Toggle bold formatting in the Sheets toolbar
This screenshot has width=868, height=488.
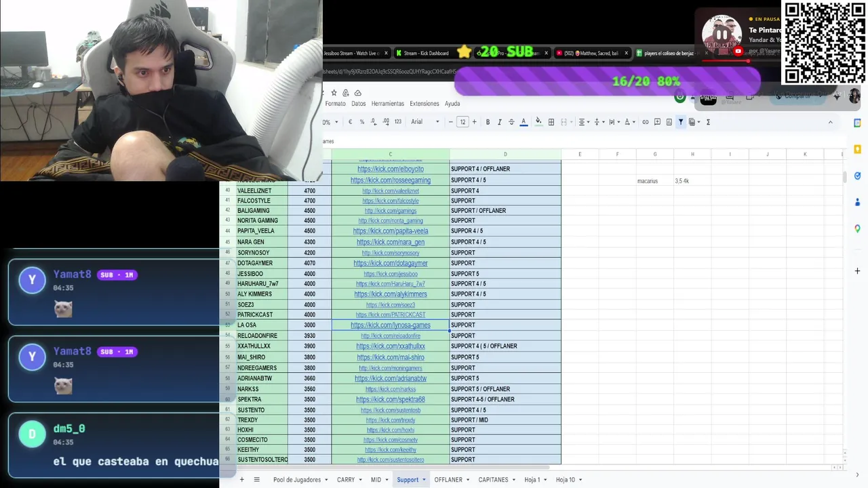[x=488, y=122]
